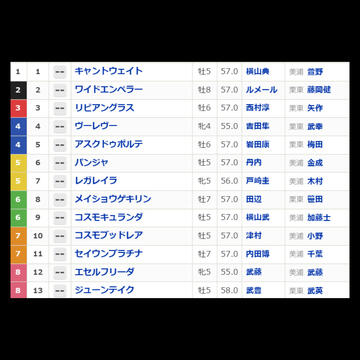The image size is (360, 360).
Task: Open horse page for リビアングラス
Action: (x=104, y=108)
